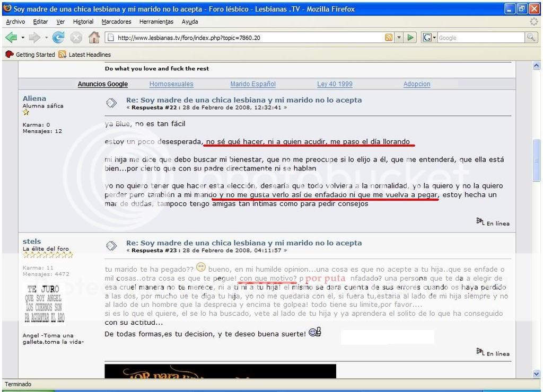Open the Homosexuales ad link
This screenshot has width=543, height=392.
pos(171,84)
